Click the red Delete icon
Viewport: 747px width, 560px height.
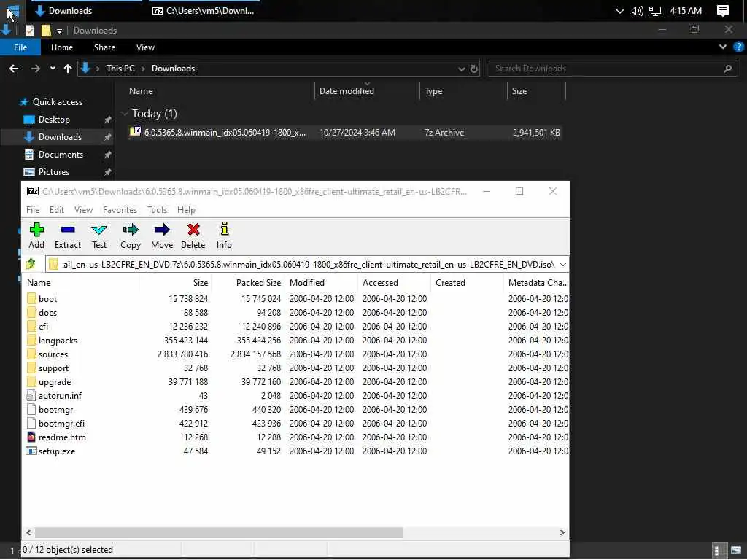[193, 230]
